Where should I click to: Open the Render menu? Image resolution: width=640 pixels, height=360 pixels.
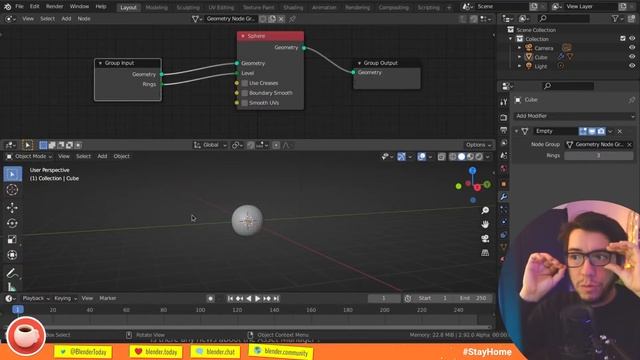point(54,7)
